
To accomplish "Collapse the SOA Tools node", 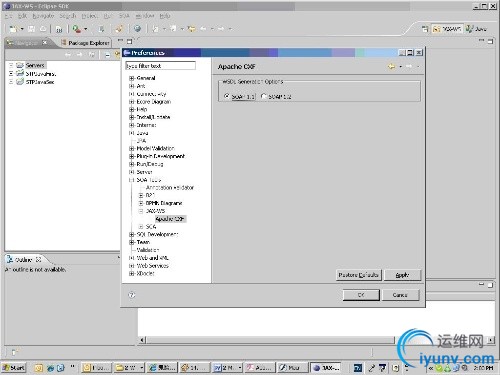I will pyautogui.click(x=131, y=180).
